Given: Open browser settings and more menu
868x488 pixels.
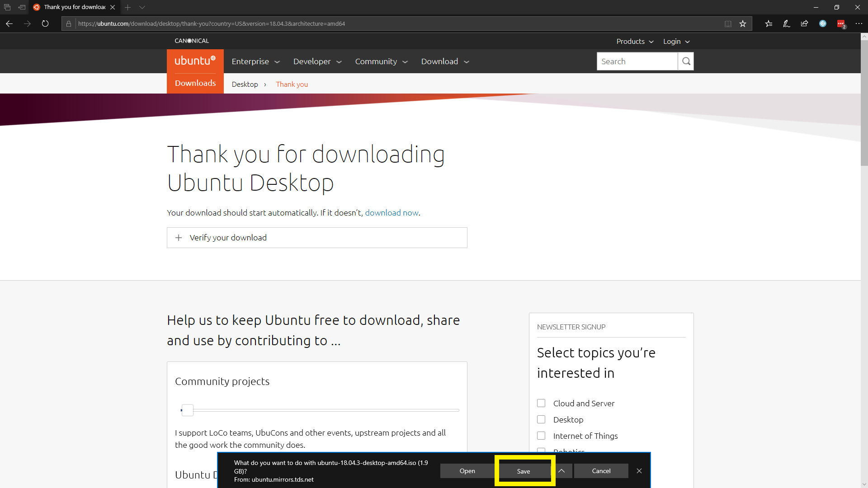Looking at the screenshot, I should (859, 24).
